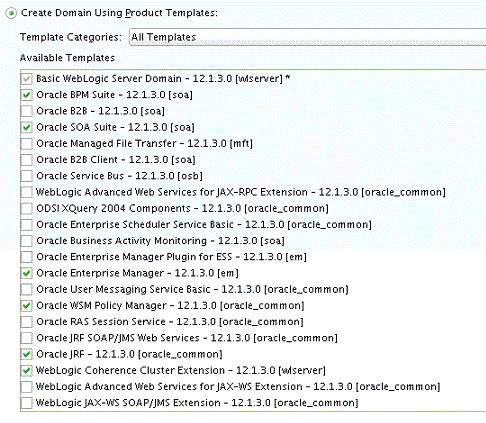Enable Oracle User Messaging Service Basic

pos(27,289)
